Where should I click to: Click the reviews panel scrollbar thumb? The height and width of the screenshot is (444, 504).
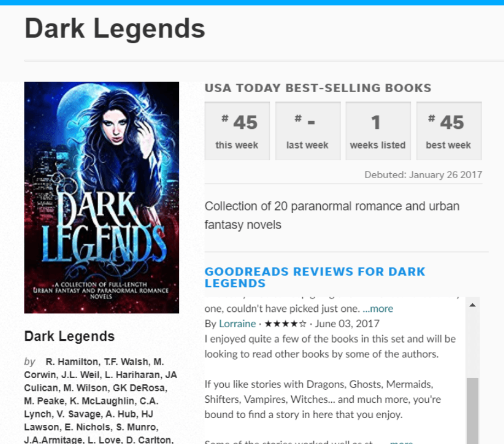point(472,411)
